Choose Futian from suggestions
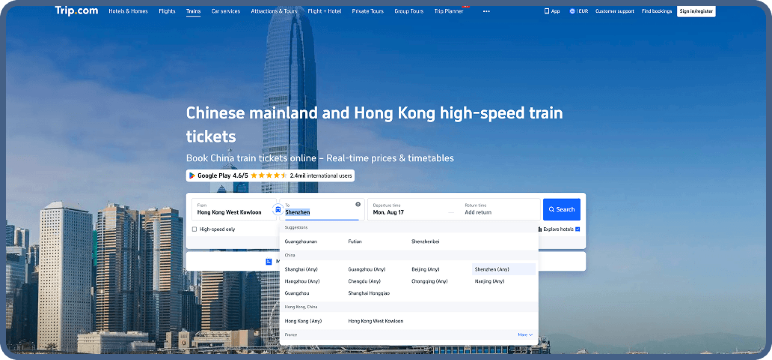Image resolution: width=772 pixels, height=360 pixels. coord(355,242)
